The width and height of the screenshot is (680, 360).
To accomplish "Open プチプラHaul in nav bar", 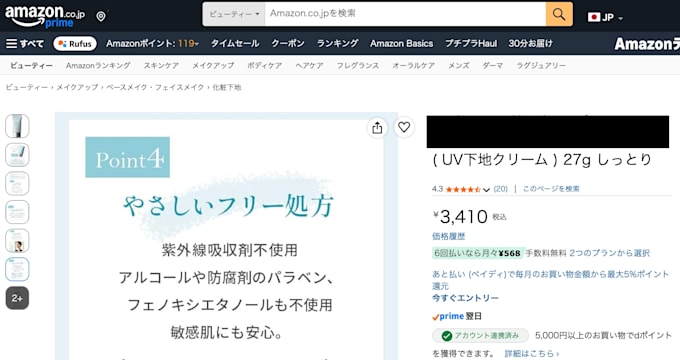I will (x=471, y=43).
